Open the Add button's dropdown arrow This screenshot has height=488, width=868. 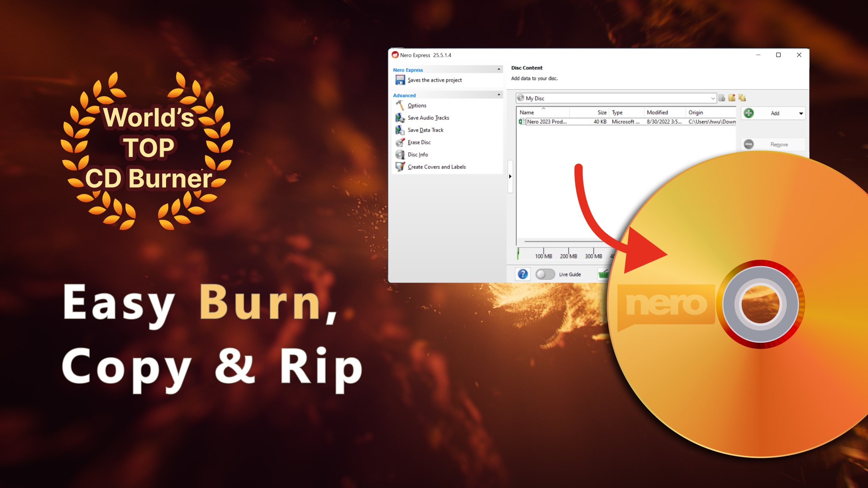click(801, 114)
